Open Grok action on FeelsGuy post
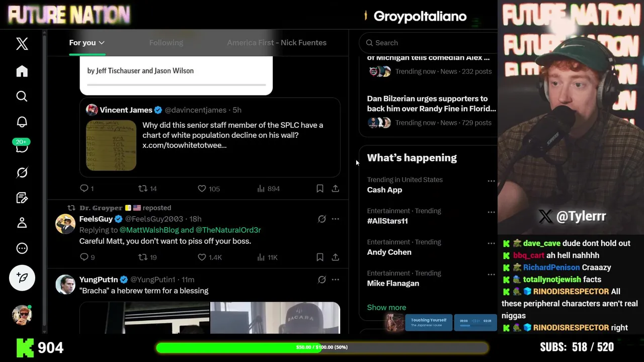This screenshot has width=644, height=362. pos(322,219)
